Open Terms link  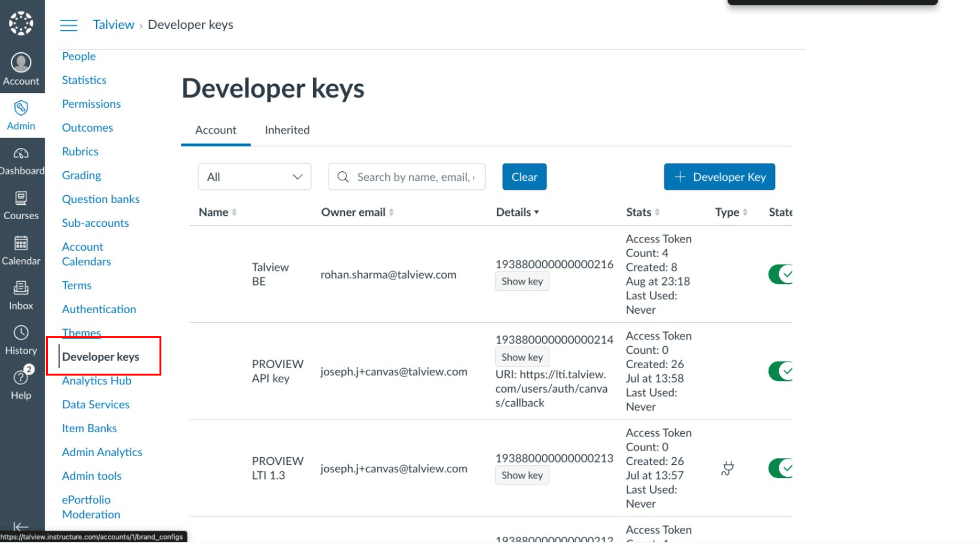click(77, 285)
